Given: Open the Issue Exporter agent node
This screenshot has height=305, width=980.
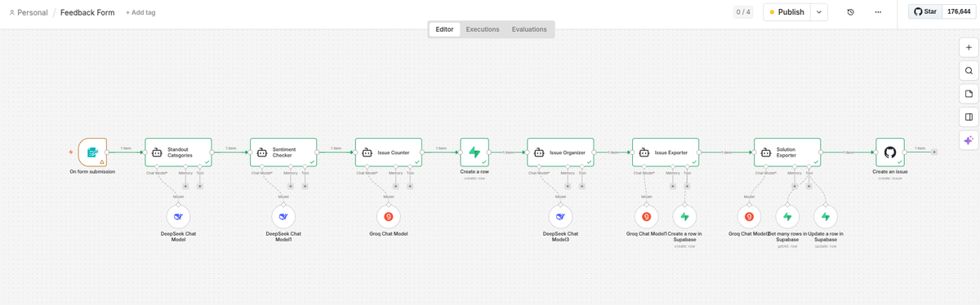Looking at the screenshot, I should (x=666, y=152).
